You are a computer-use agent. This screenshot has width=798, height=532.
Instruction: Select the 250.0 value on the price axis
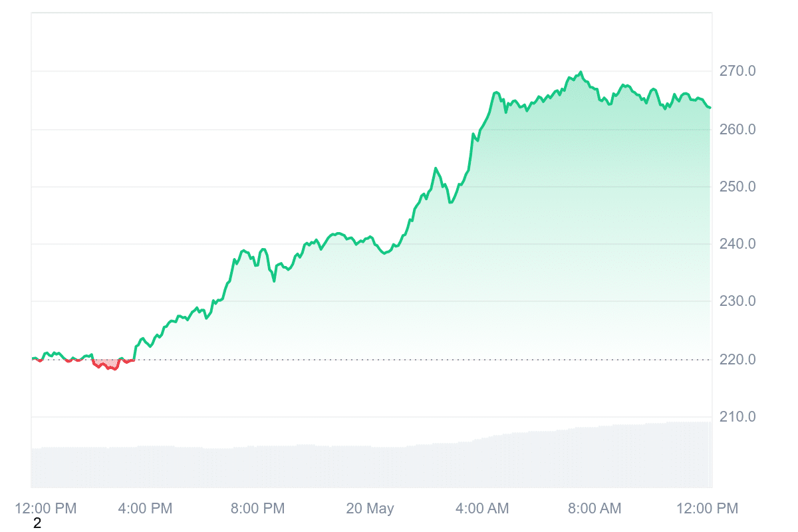pos(737,187)
